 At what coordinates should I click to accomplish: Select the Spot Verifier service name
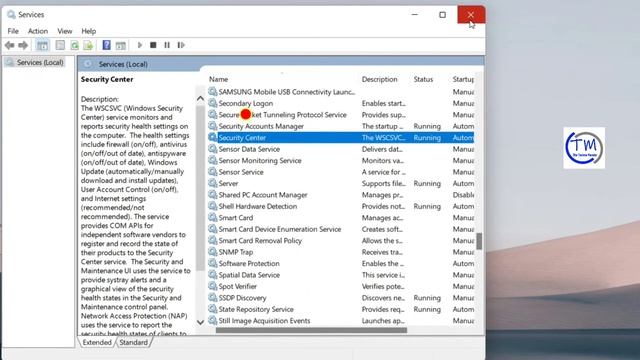pyautogui.click(x=238, y=286)
